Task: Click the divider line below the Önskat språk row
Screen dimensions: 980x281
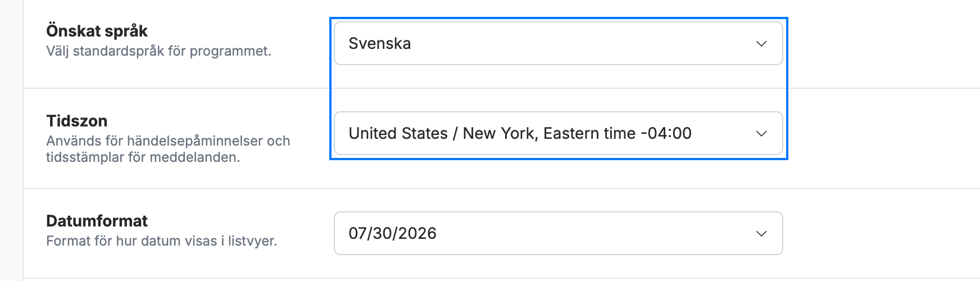Action: pos(501,88)
